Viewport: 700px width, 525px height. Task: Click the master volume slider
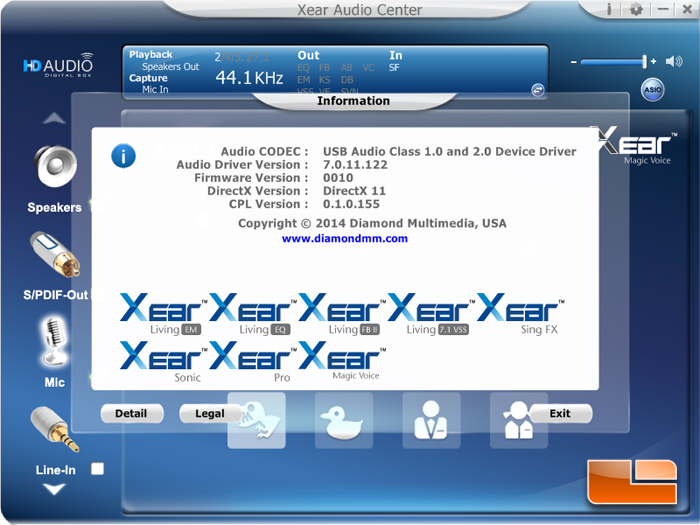(x=612, y=62)
